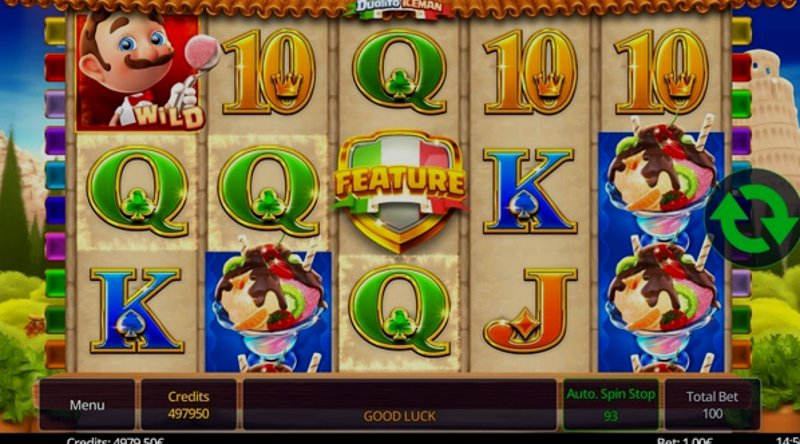Image resolution: width=800 pixels, height=444 pixels.
Task: Select the orange J diamond symbol
Action: tap(530, 310)
